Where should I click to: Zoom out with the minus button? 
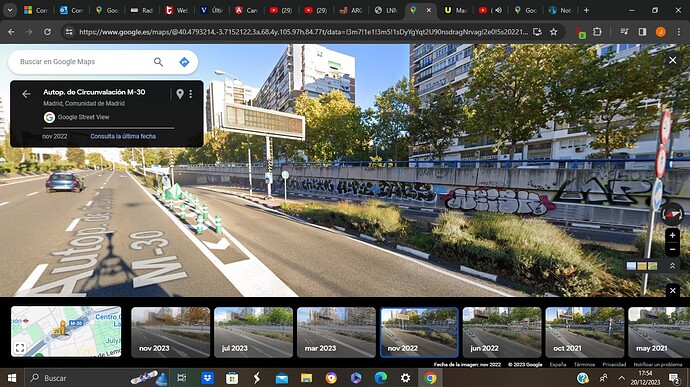672,250
